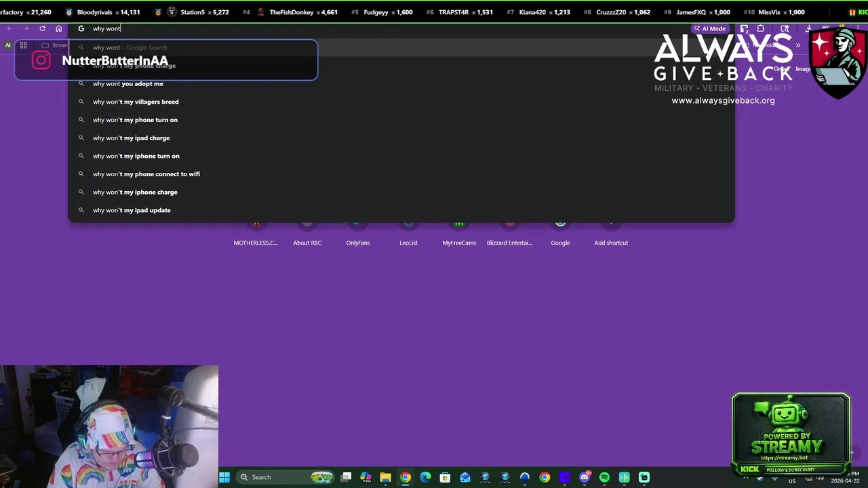Select 'why won't my phone connect to wifi'
The image size is (868, 488).
coord(401,174)
